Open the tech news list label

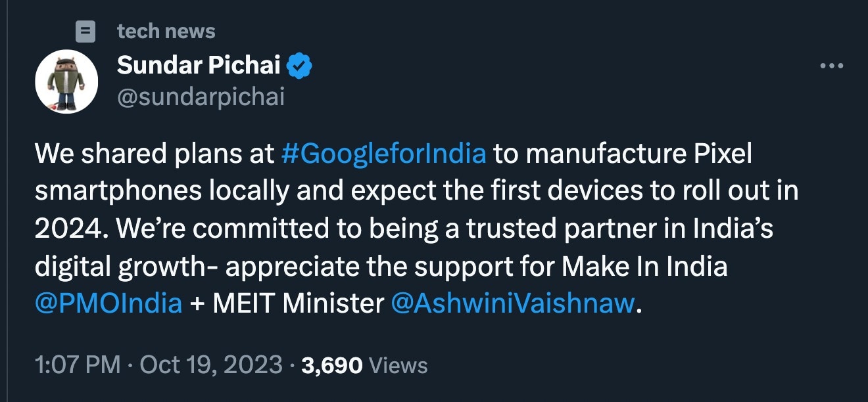coord(166,31)
